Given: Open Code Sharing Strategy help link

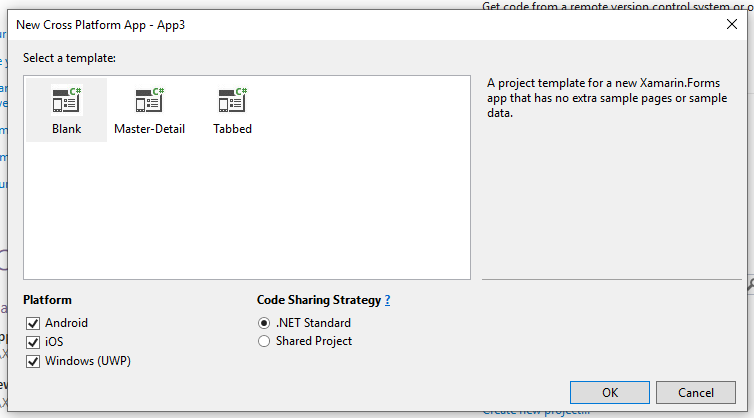Looking at the screenshot, I should tap(388, 300).
